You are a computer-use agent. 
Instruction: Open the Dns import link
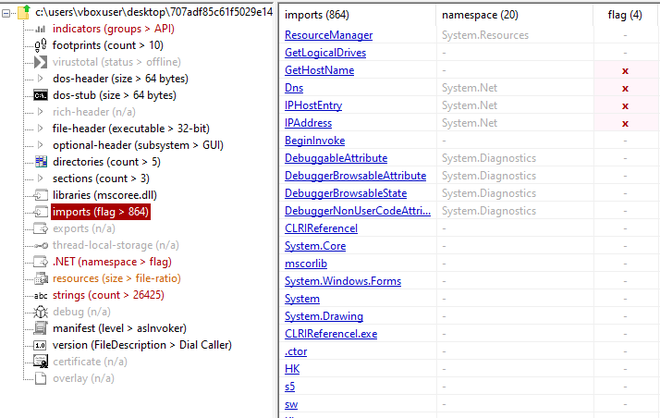tap(294, 88)
